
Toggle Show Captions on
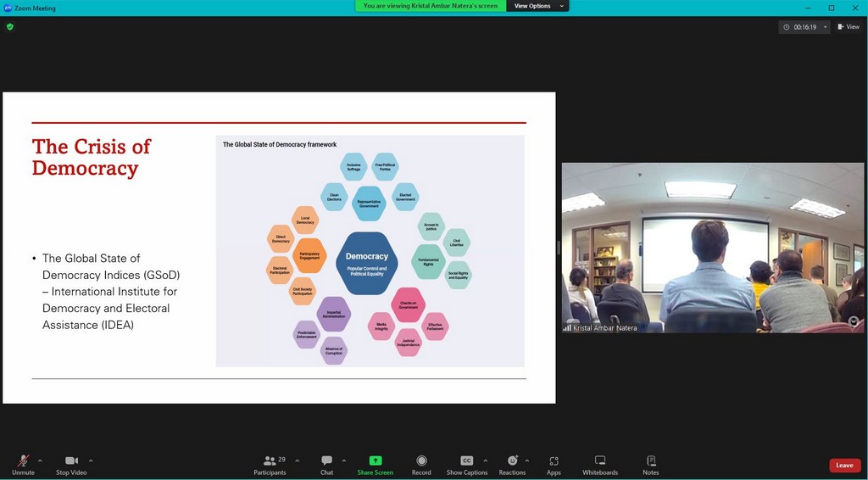tap(467, 464)
